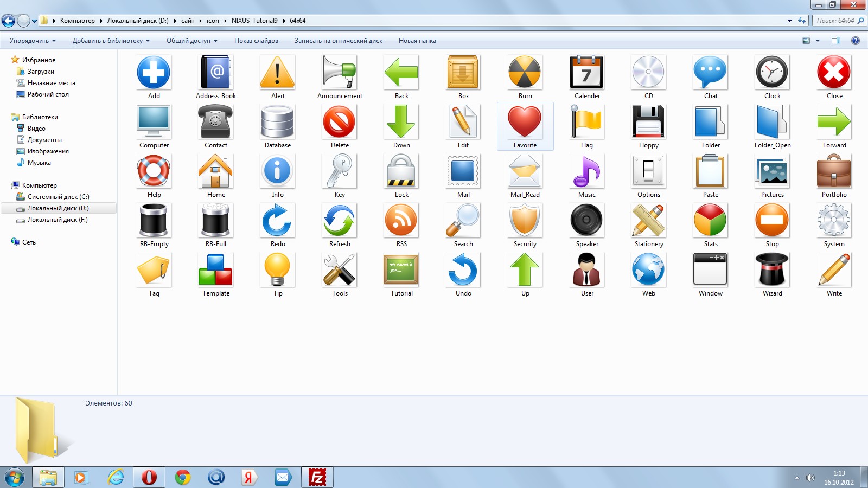The height and width of the screenshot is (488, 868).
Task: Select the Security shield icon file
Action: pos(525,226)
